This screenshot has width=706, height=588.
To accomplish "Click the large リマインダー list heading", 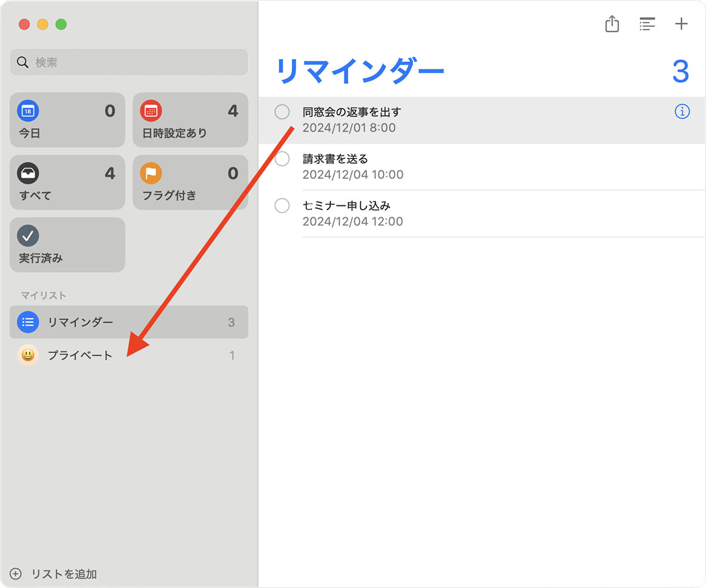I will coord(360,71).
